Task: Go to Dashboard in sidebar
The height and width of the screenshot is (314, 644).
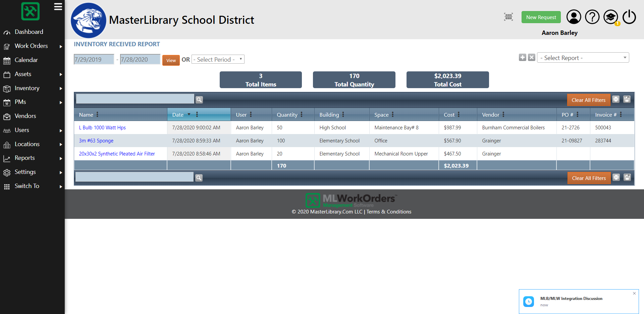Action: pyautogui.click(x=29, y=32)
